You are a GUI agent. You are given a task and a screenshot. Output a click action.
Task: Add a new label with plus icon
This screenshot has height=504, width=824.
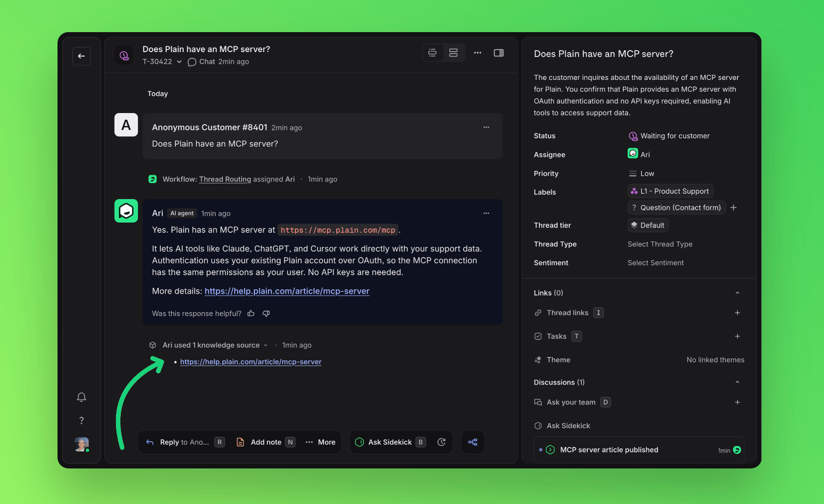pyautogui.click(x=734, y=207)
